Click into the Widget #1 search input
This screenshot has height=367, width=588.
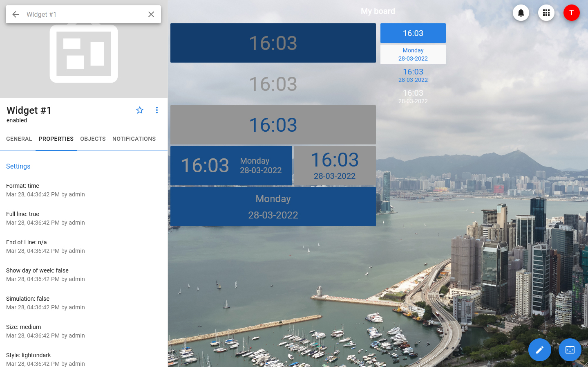coord(82,14)
